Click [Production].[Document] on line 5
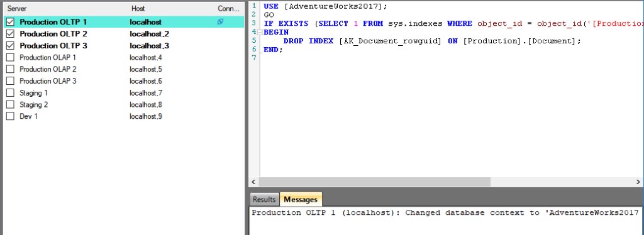Viewport: 644px width, 235px height. pos(519,41)
